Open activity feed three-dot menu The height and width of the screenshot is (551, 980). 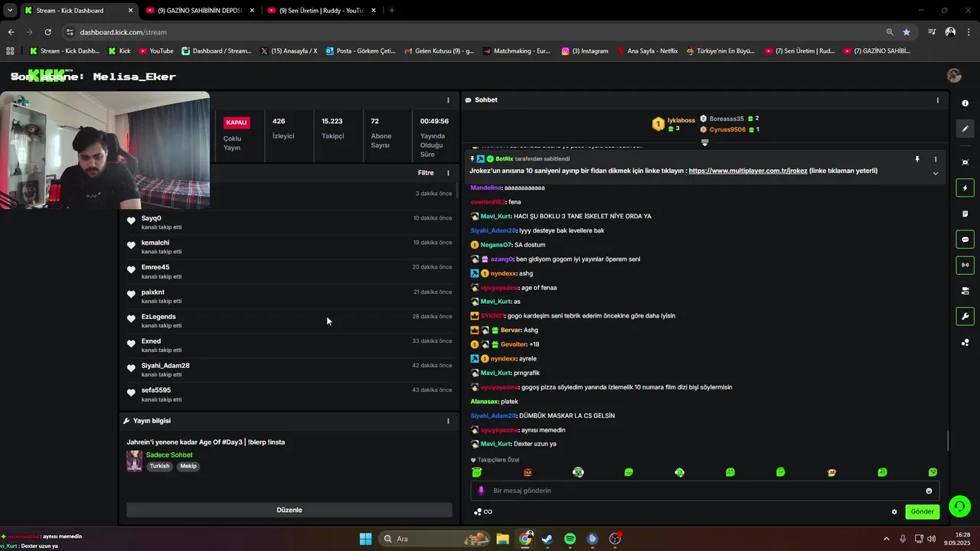point(448,173)
